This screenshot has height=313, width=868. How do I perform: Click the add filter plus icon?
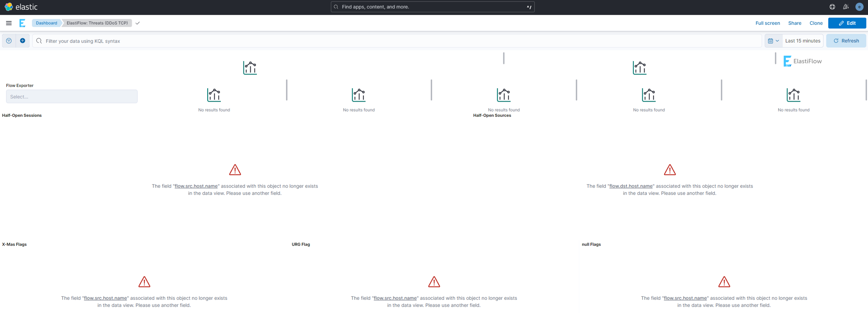pyautogui.click(x=23, y=41)
